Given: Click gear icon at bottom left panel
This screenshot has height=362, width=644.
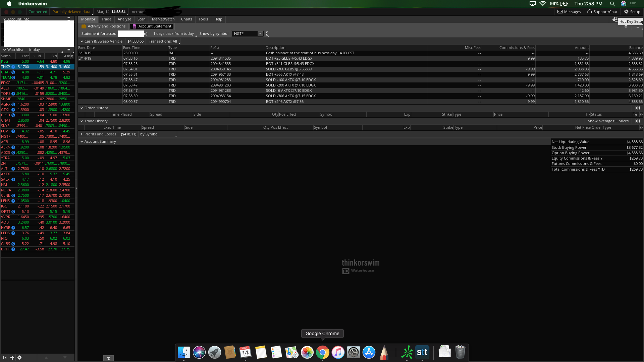Looking at the screenshot, I should (19, 358).
